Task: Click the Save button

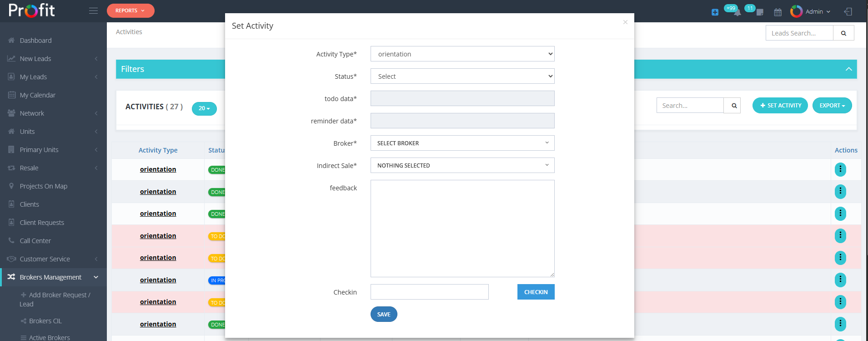Action: coord(384,314)
